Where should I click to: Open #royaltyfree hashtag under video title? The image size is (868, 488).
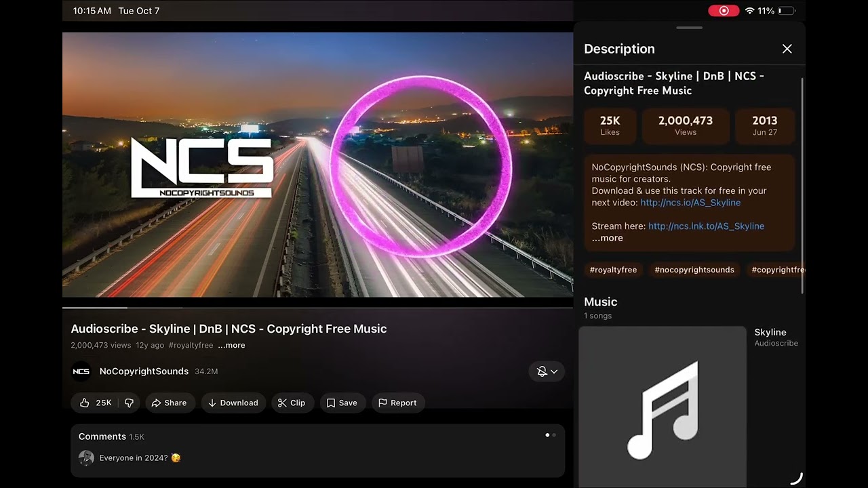(191, 346)
